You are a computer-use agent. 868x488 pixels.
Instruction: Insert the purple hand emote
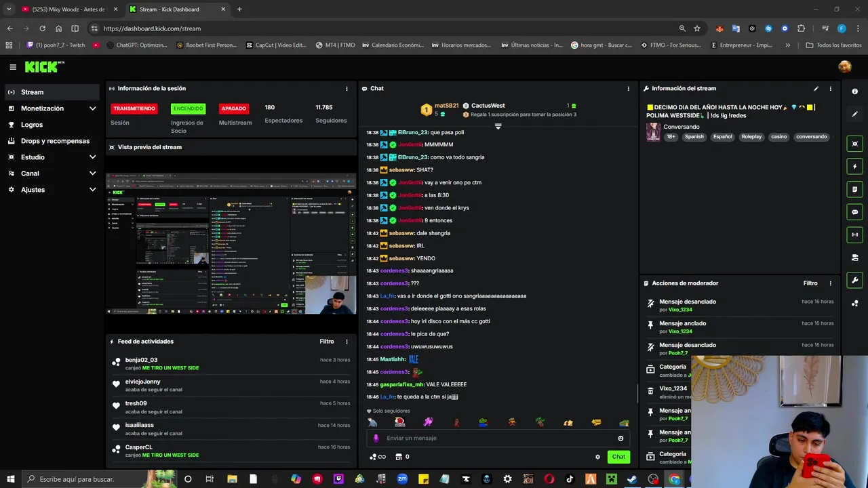428,422
